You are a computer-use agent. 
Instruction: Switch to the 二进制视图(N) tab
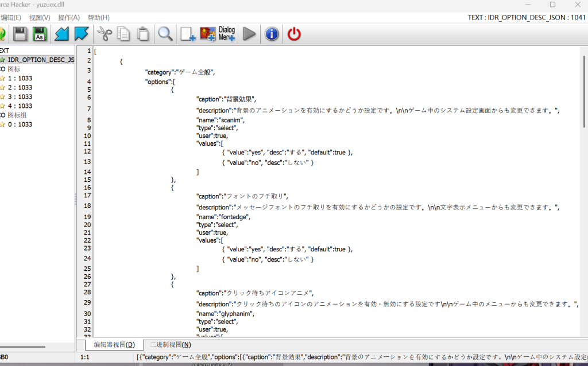click(x=171, y=344)
